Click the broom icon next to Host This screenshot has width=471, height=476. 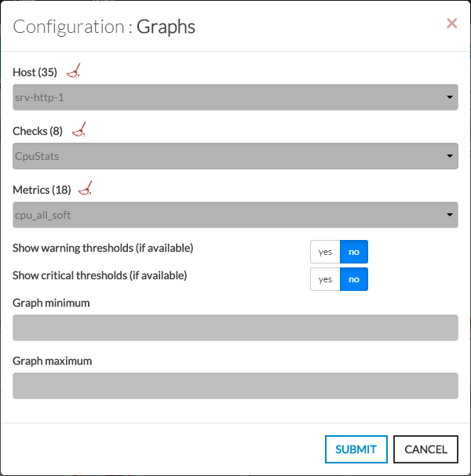click(x=74, y=72)
